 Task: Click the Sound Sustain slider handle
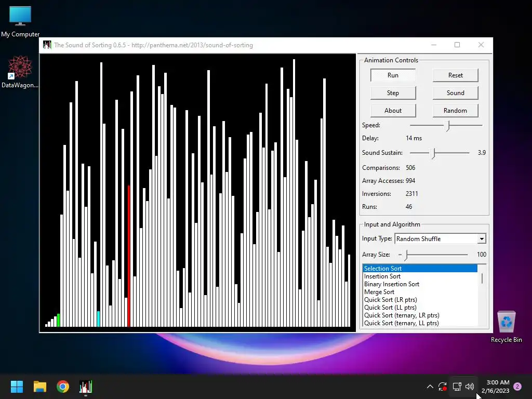433,153
